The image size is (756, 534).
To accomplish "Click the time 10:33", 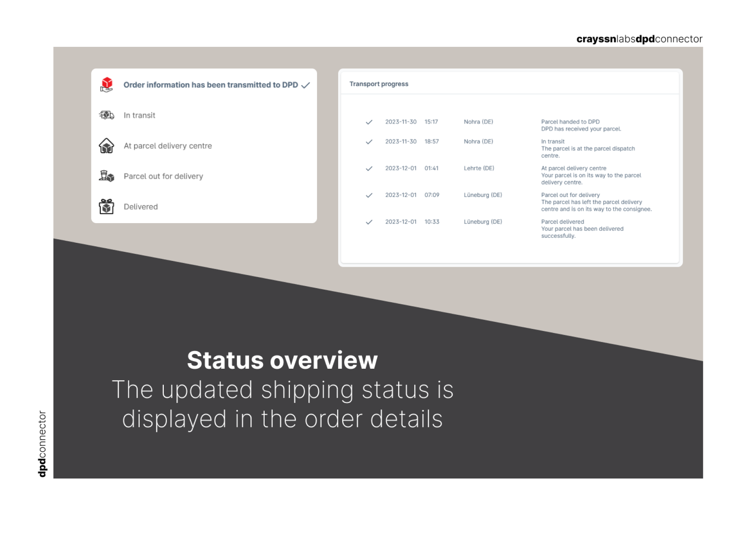I will [432, 222].
